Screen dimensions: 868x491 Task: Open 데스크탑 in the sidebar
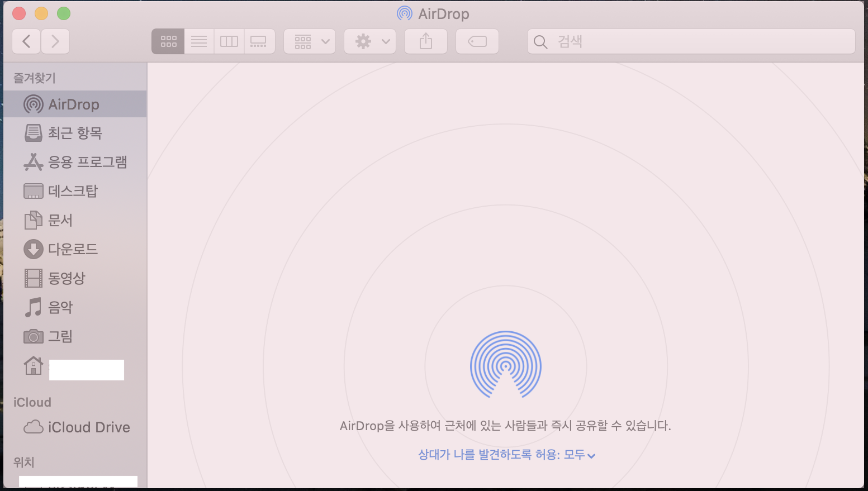point(75,191)
